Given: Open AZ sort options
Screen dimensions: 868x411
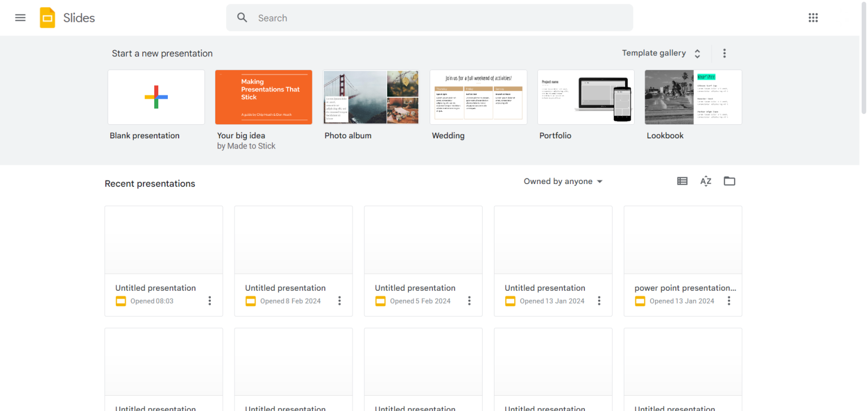Looking at the screenshot, I should click(x=706, y=181).
